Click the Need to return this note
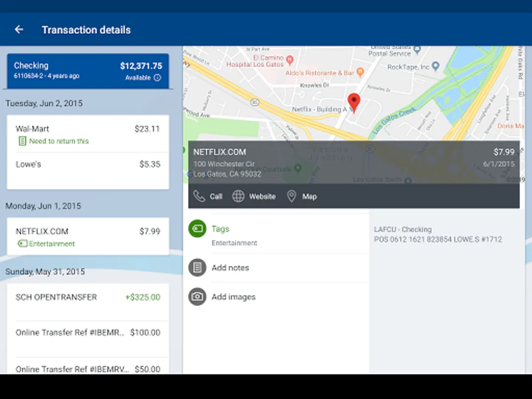Screen dimensions: 532x399 (59, 141)
